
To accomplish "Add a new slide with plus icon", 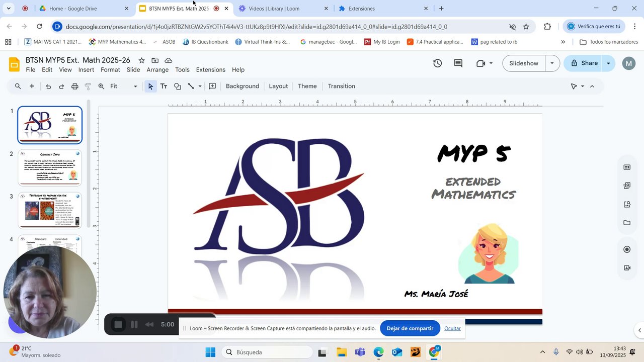I will (x=32, y=86).
